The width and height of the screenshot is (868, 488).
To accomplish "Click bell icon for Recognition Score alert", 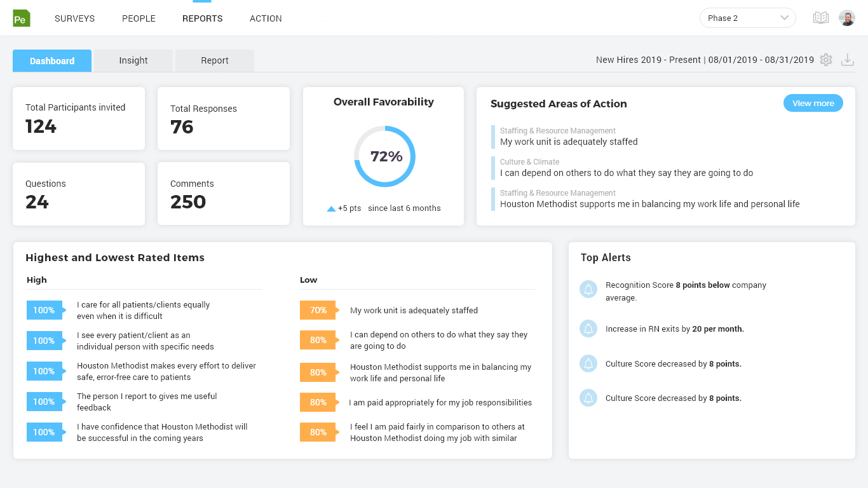I will point(588,289).
